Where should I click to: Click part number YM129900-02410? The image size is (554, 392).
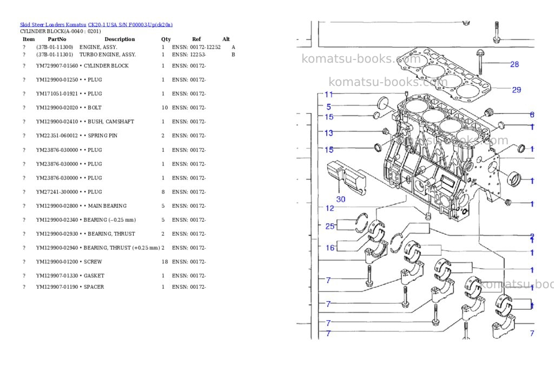(57, 122)
